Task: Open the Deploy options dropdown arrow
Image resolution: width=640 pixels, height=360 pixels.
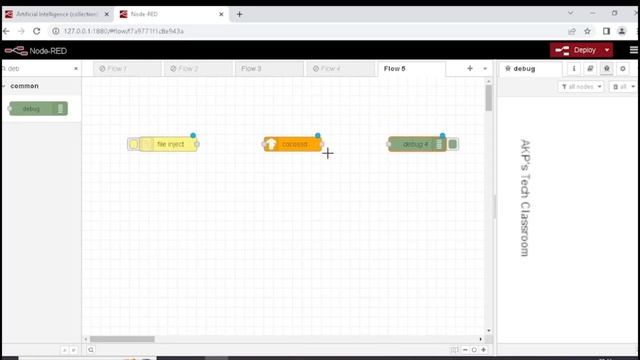Action: click(607, 50)
